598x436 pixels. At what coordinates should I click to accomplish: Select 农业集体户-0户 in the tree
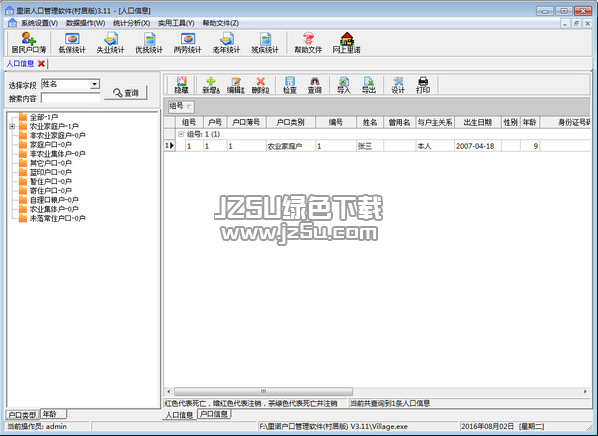pyautogui.click(x=54, y=209)
